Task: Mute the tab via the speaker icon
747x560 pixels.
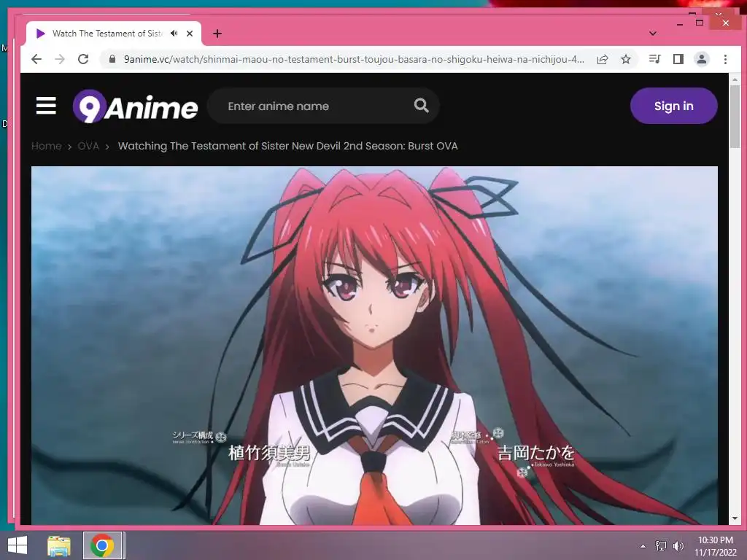Action: tap(174, 34)
